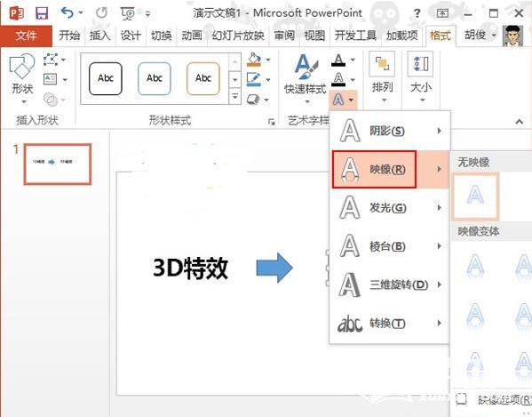Switch to the 切换 Transitions tab
Viewport: 532px width, 417px height.
coord(161,36)
